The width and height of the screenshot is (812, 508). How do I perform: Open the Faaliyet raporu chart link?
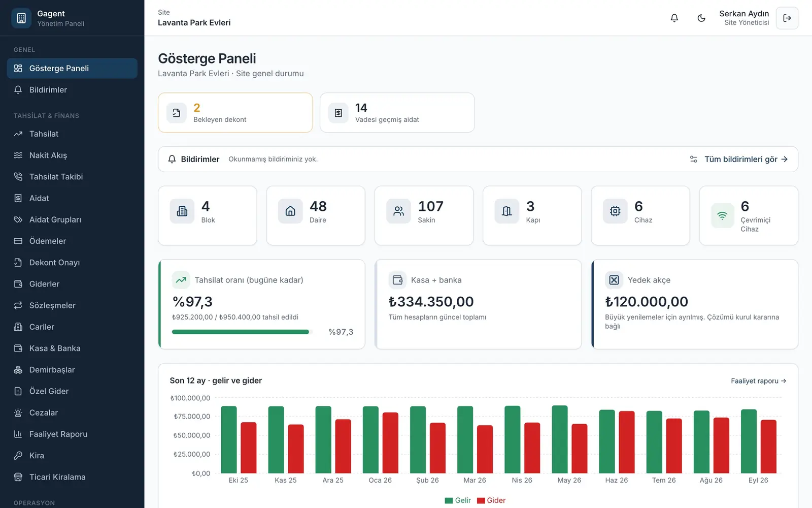point(758,381)
